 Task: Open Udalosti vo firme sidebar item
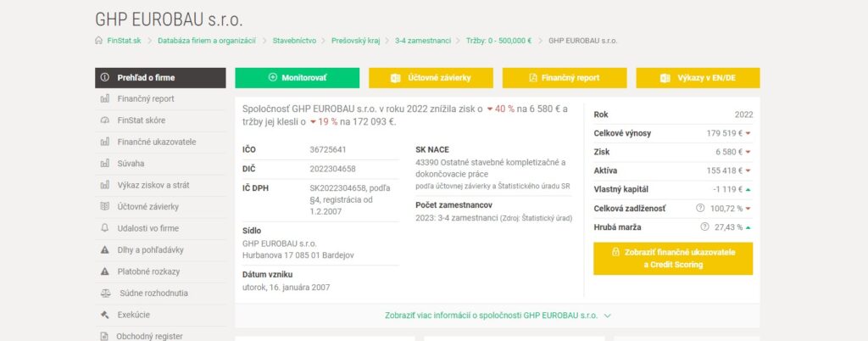click(x=160, y=229)
